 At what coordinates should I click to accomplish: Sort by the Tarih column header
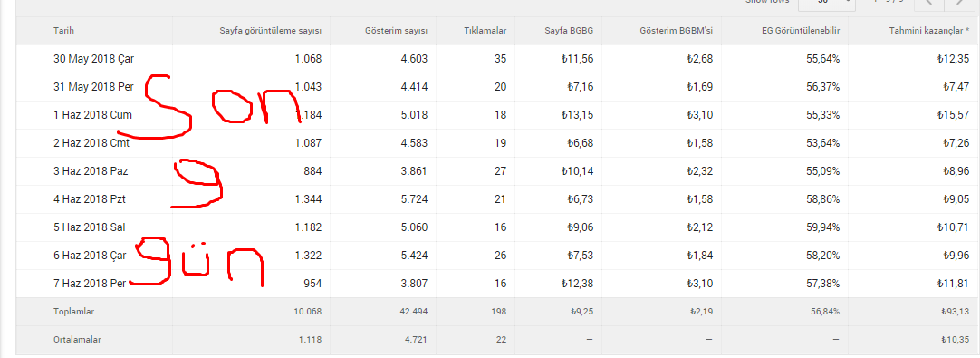pos(64,30)
